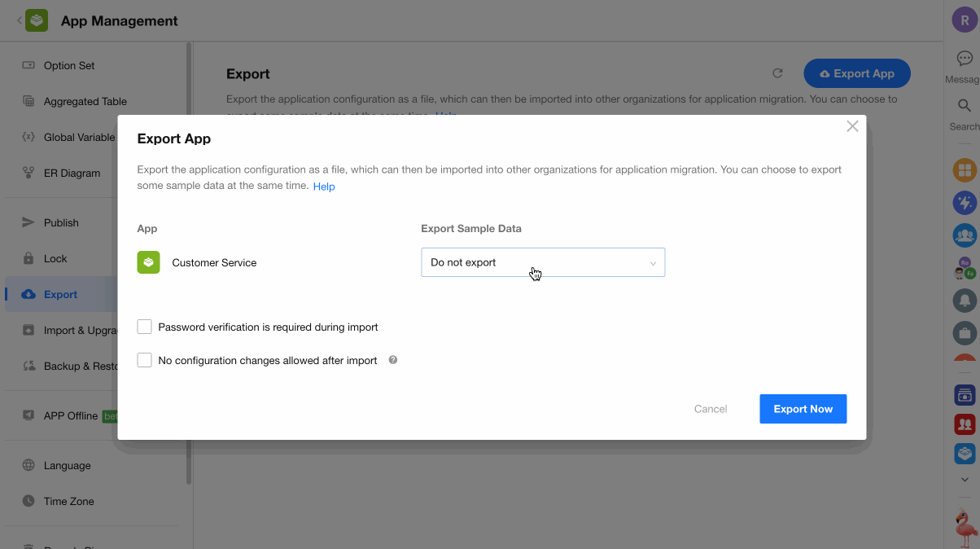Viewport: 980px width, 549px height.
Task: Click Cancel in the Export App dialog
Action: [x=711, y=409]
